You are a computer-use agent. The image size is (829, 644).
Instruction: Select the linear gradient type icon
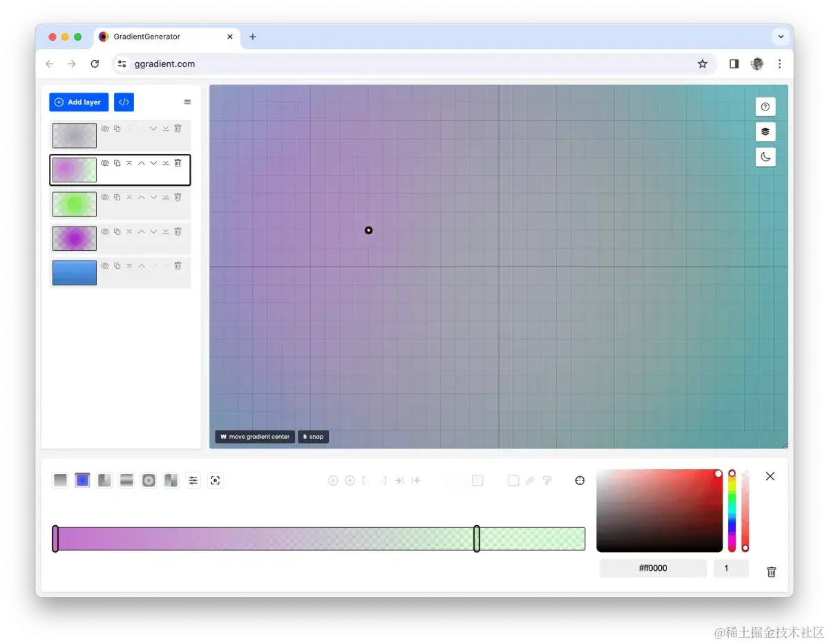pyautogui.click(x=60, y=480)
